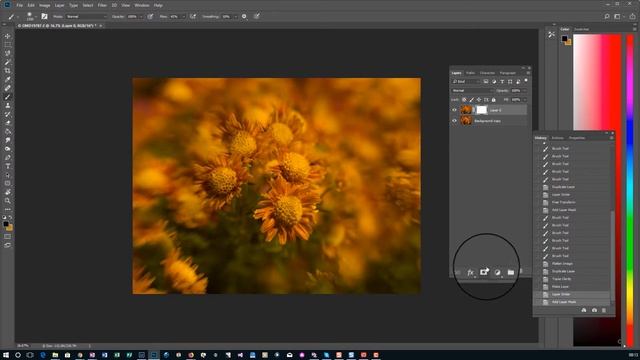Select the Pen tool
Image resolution: width=640 pixels, height=360 pixels.
tap(7, 158)
